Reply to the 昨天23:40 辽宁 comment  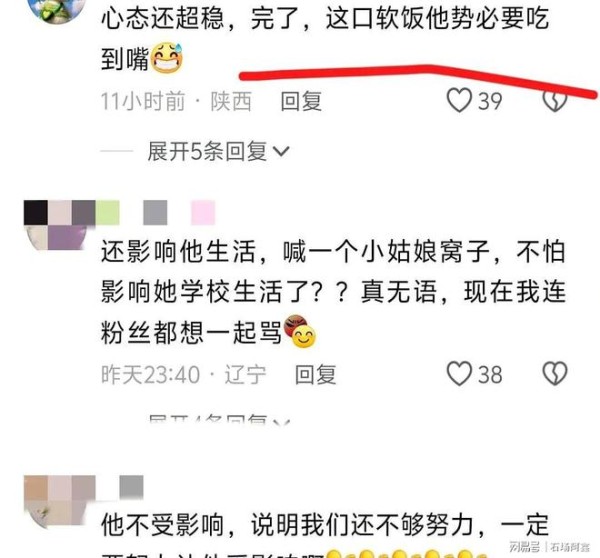[316, 374]
